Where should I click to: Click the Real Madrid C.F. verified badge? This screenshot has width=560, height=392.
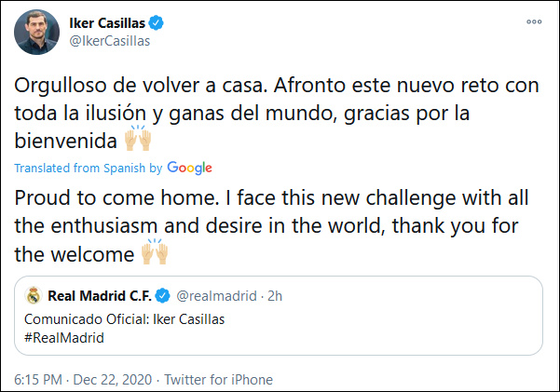161,297
